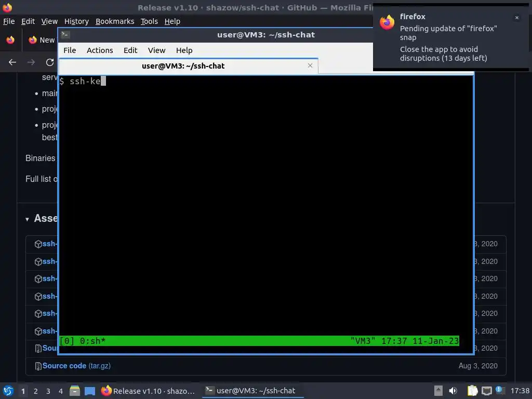Open network status tray icon
This screenshot has width=532, height=399.
click(486, 391)
